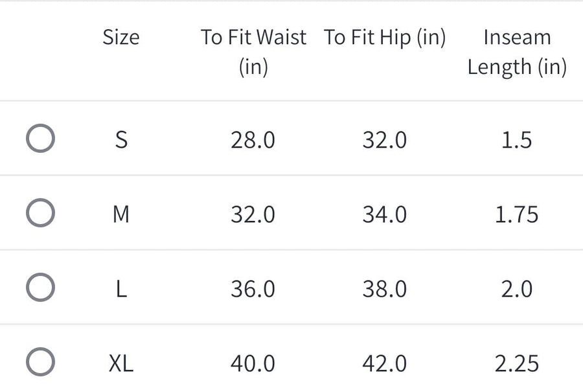The width and height of the screenshot is (583, 392).
Task: Click the 42.0 hip measurement
Action: pos(385,363)
